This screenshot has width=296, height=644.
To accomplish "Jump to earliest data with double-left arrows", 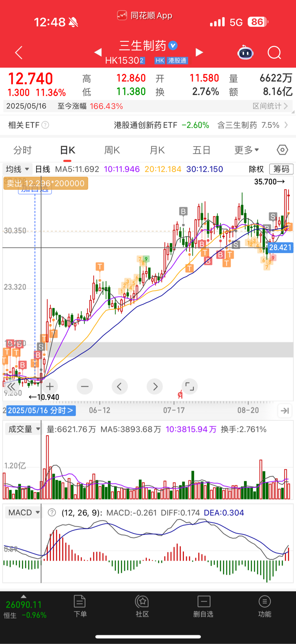I will [11, 387].
